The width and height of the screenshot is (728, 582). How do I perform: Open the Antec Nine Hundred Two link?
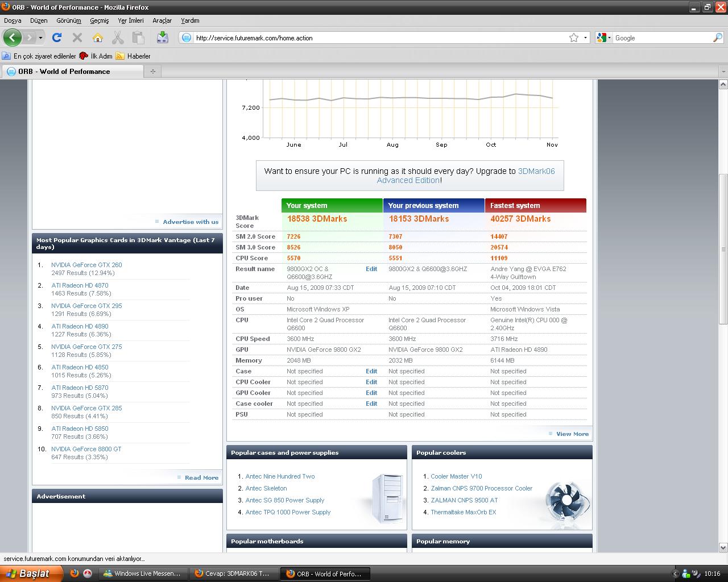pos(280,476)
